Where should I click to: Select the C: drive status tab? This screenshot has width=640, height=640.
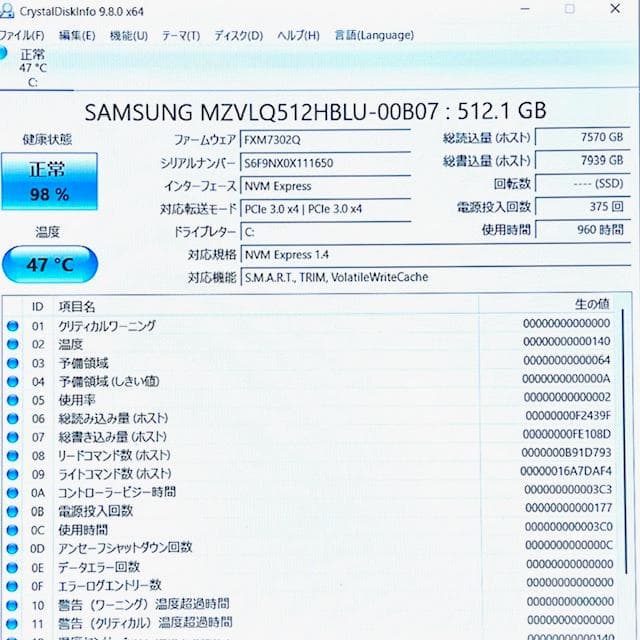[31, 67]
